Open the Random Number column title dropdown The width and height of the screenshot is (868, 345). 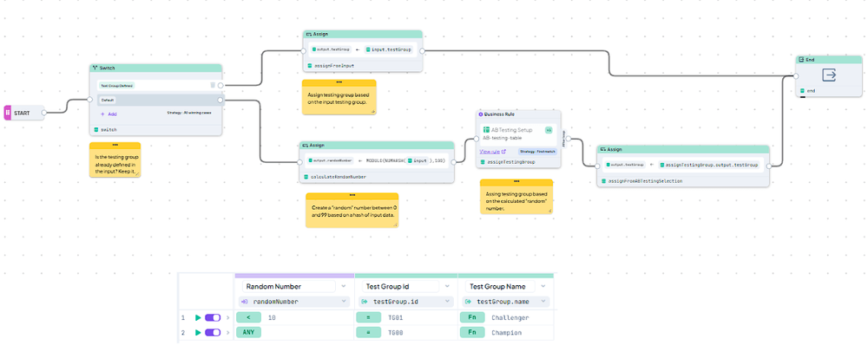[x=344, y=286]
